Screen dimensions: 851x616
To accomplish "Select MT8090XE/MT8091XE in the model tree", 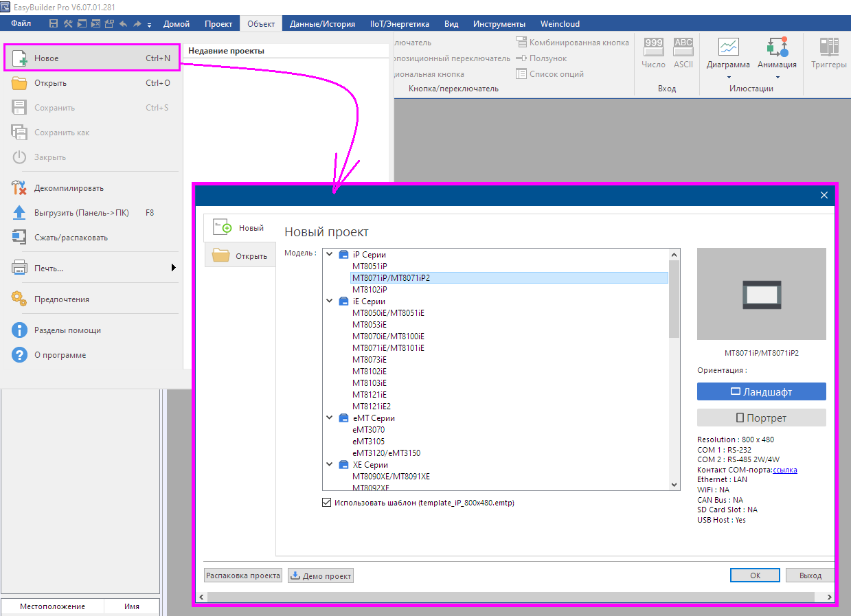I will point(391,476).
